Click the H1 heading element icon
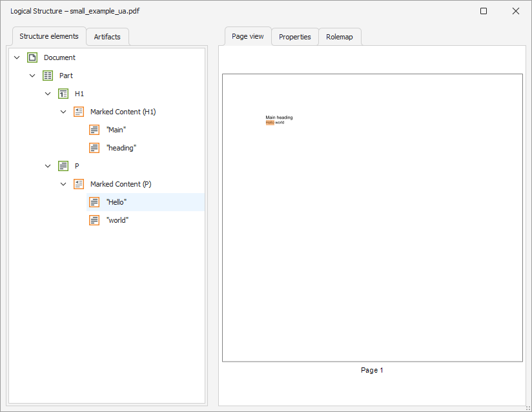 [63, 94]
